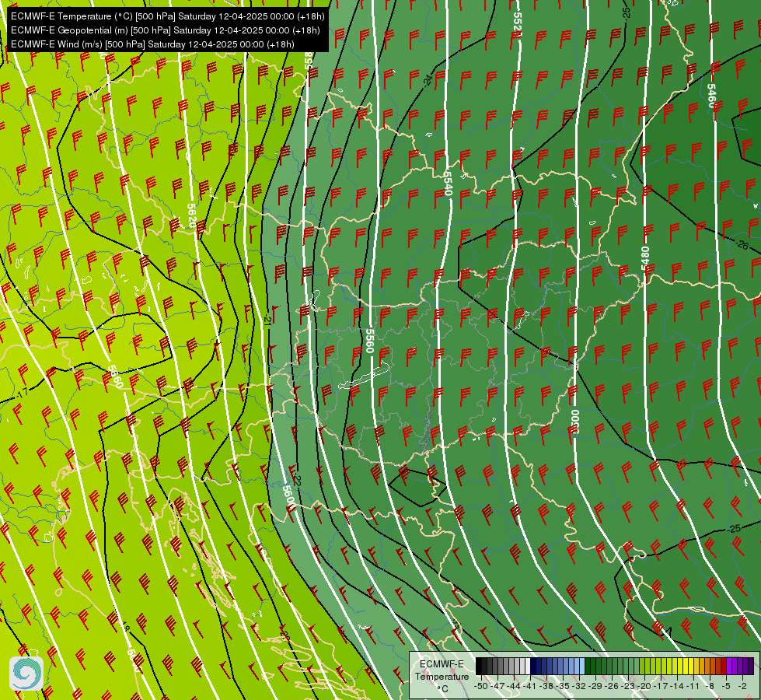Image resolution: width=761 pixels, height=700 pixels.
Task: Click the -11 tick label in the legend
Action: tap(693, 686)
